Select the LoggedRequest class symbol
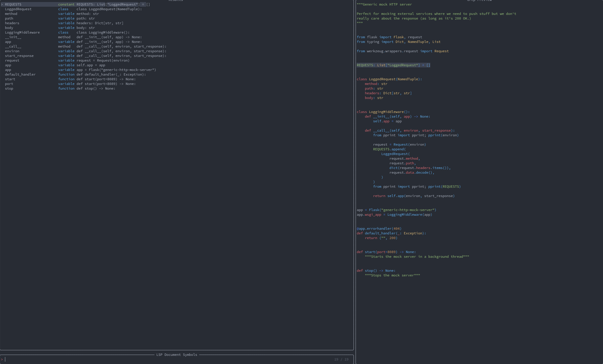603x364 pixels. coord(18,9)
